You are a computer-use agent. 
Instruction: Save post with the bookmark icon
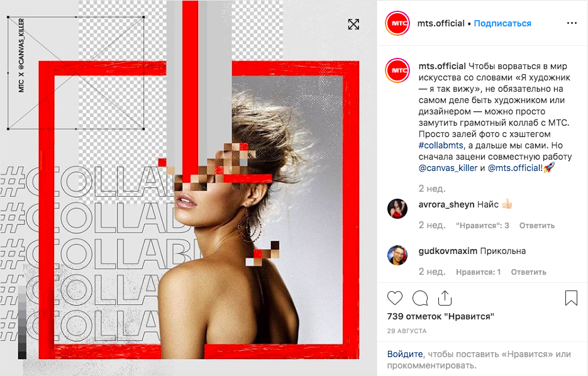click(x=571, y=298)
